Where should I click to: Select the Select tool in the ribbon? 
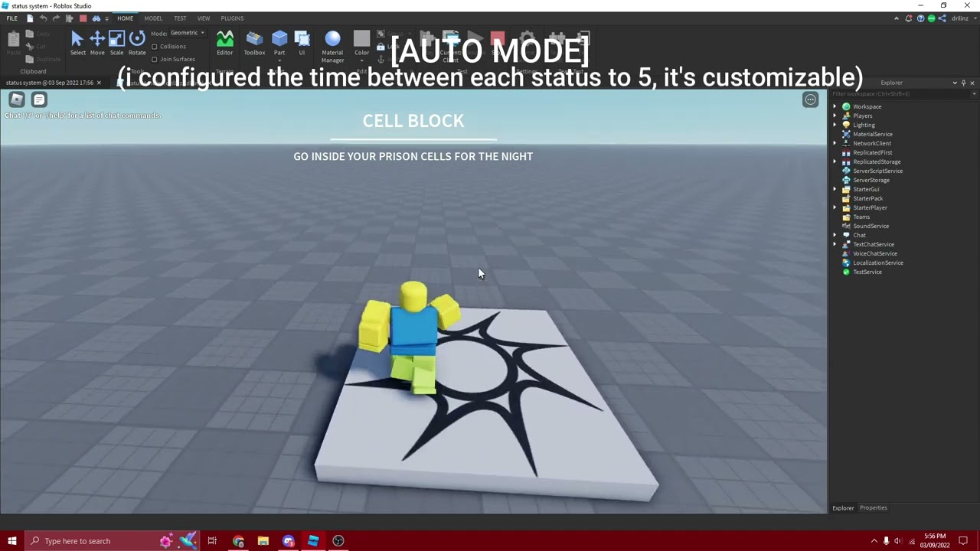(x=77, y=44)
